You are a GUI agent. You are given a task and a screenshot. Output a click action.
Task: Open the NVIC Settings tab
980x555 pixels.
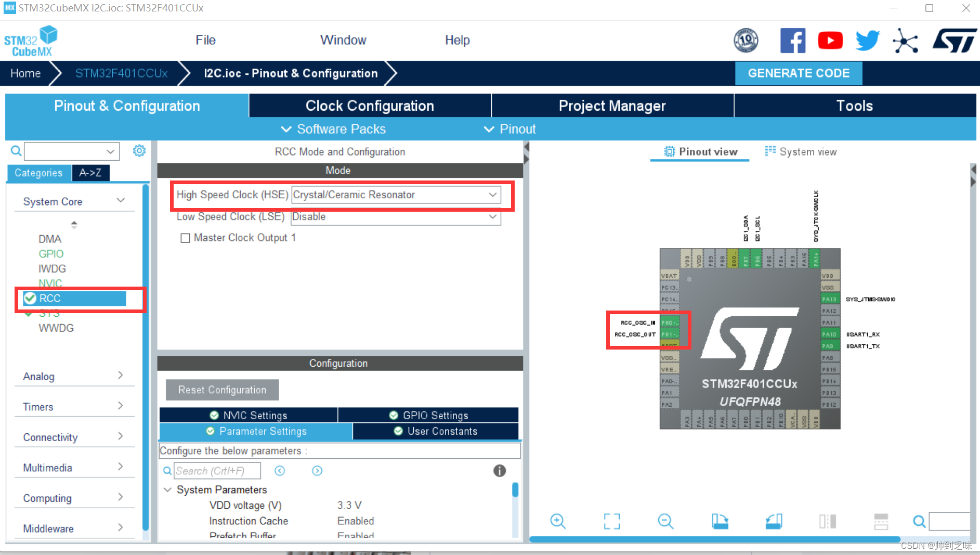pos(249,415)
